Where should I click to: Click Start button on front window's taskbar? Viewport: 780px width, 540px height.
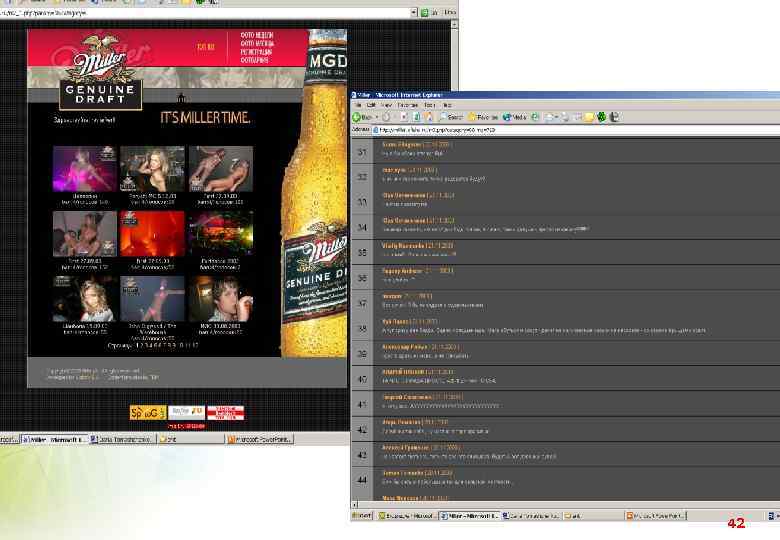(362, 516)
